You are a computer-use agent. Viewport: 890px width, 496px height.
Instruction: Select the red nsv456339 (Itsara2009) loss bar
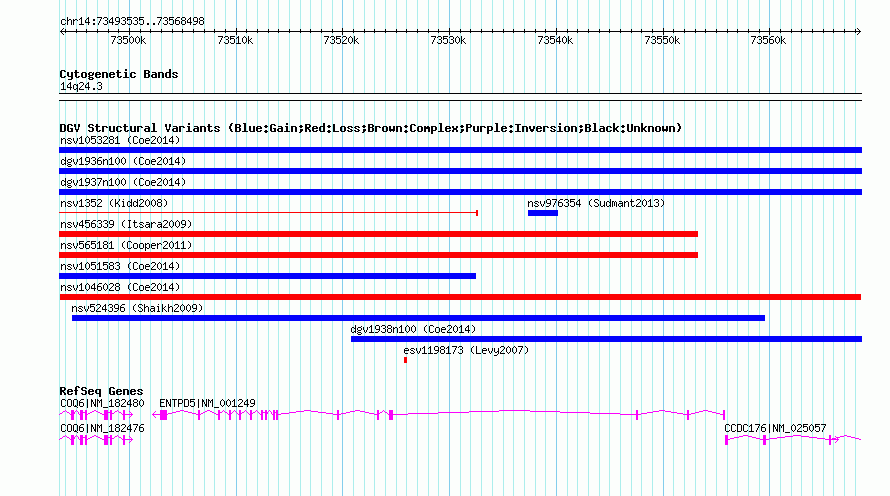[x=379, y=234]
